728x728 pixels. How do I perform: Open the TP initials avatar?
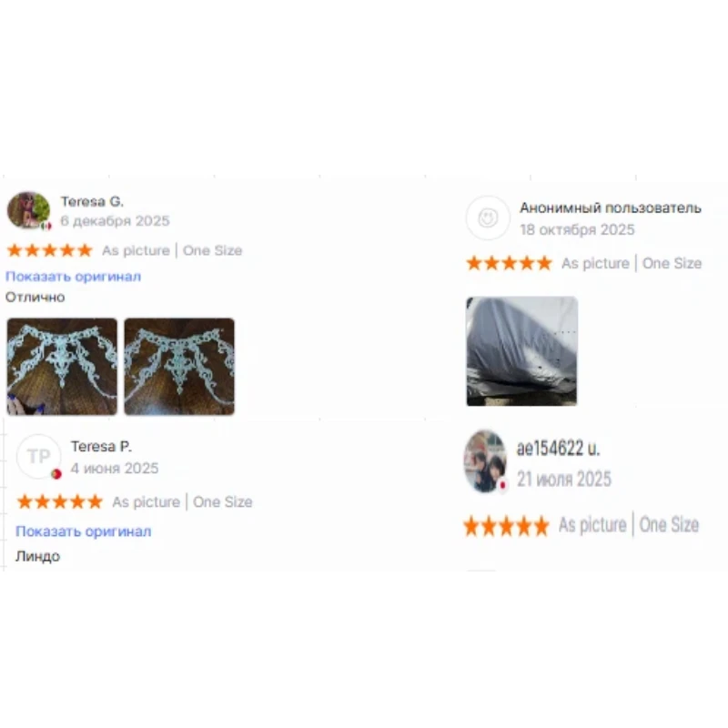38,457
